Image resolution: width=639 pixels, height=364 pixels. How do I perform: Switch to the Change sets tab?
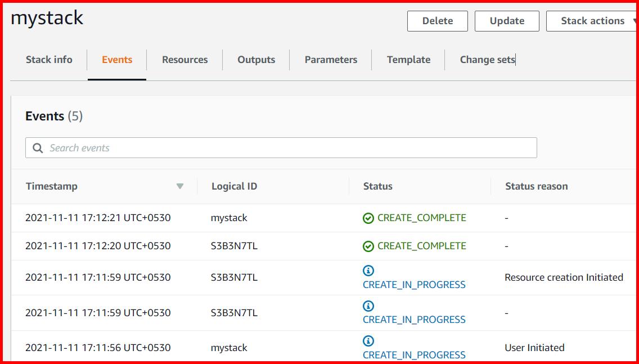[486, 60]
